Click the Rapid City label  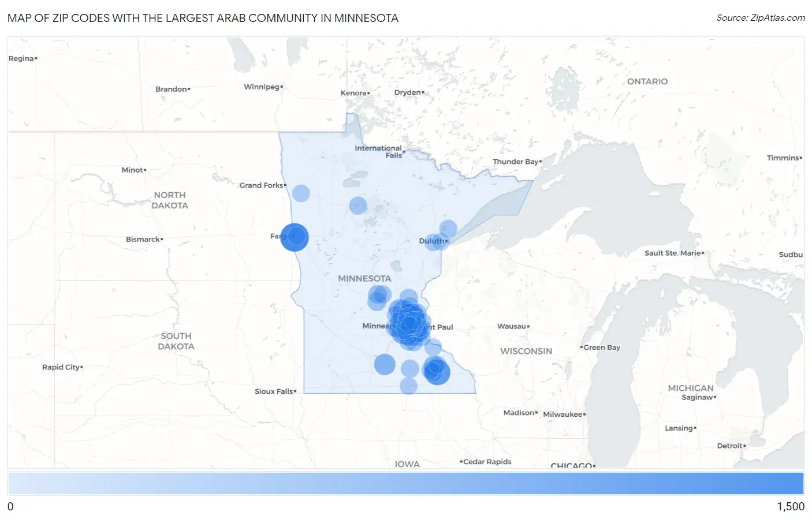62,367
